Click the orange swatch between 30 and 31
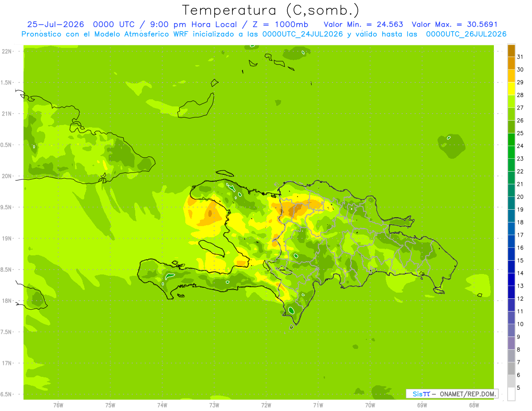Screen dimensions: 532x411 [x=511, y=63]
